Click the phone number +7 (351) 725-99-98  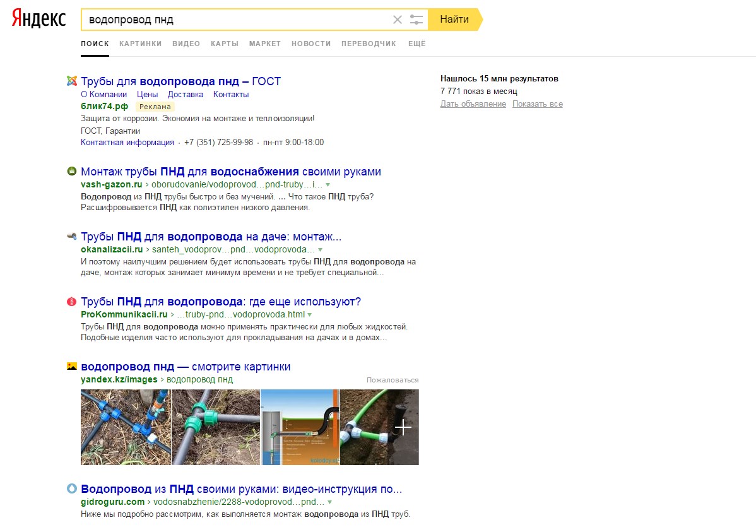pos(218,142)
